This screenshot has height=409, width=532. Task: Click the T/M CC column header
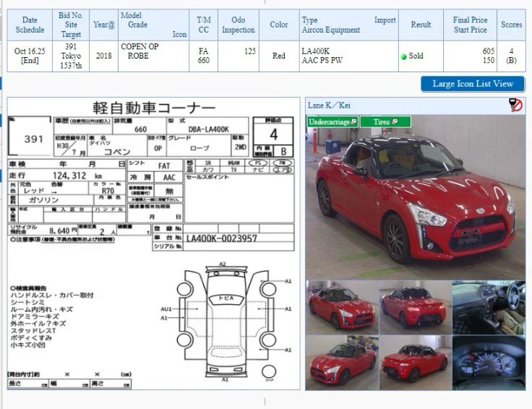point(204,25)
